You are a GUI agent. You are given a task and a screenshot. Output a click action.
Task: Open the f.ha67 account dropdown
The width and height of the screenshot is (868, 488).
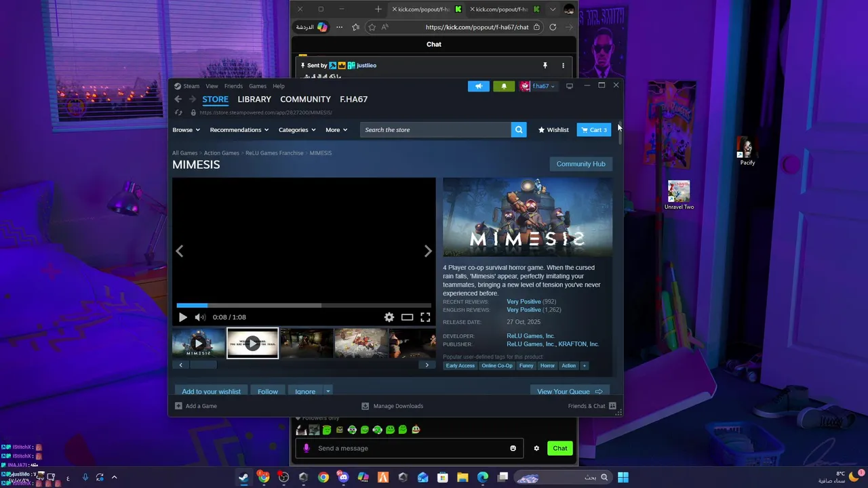(538, 86)
